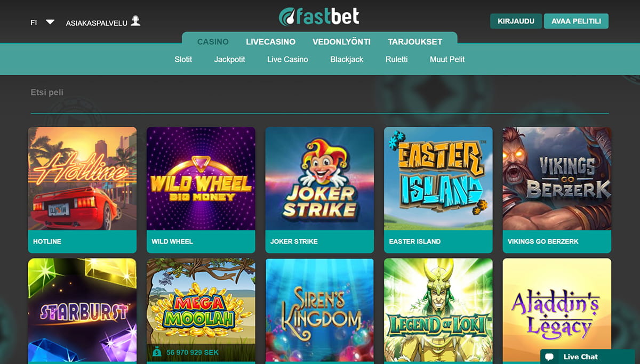Select the Slotit category
This screenshot has height=364, width=640.
(x=183, y=59)
